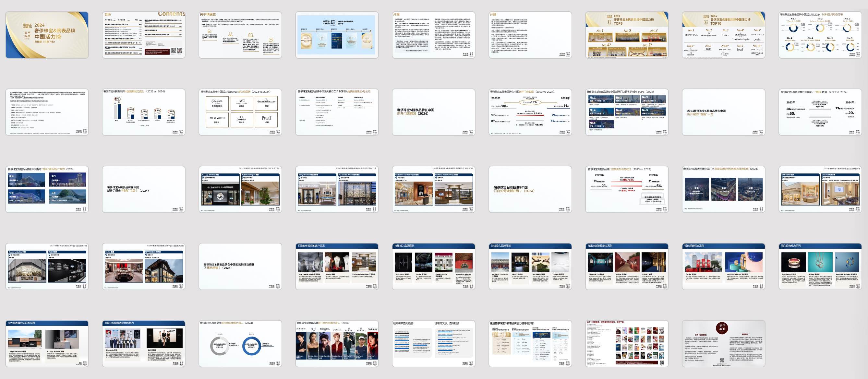Screen dimensions: 868x379
Task: Select the six brand logos slide (IWC, Omega, Piaget)
Action: click(240, 112)
